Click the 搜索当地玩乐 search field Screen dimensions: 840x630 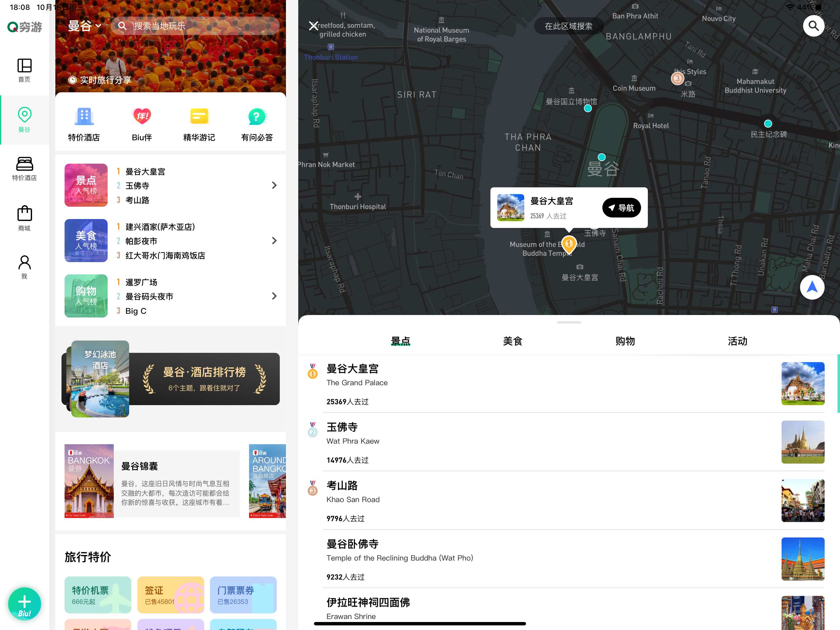[196, 26]
